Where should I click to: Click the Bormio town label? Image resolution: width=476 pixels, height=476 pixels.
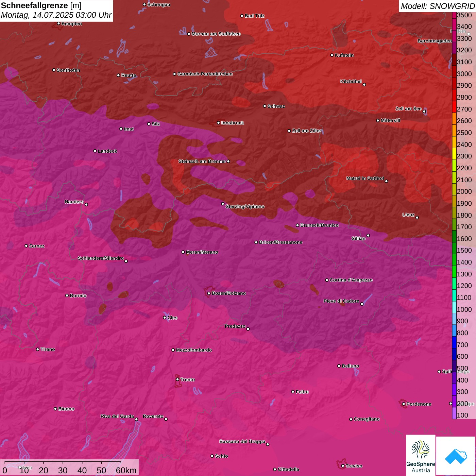[78, 295]
